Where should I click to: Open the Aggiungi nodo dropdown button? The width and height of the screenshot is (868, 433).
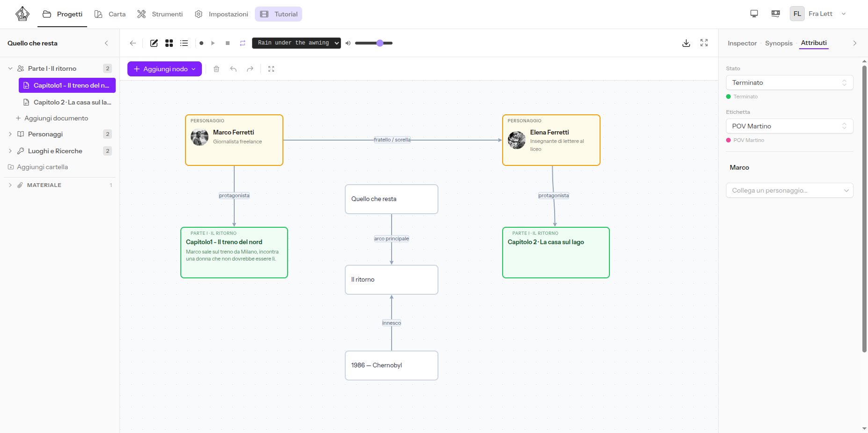[x=164, y=69]
